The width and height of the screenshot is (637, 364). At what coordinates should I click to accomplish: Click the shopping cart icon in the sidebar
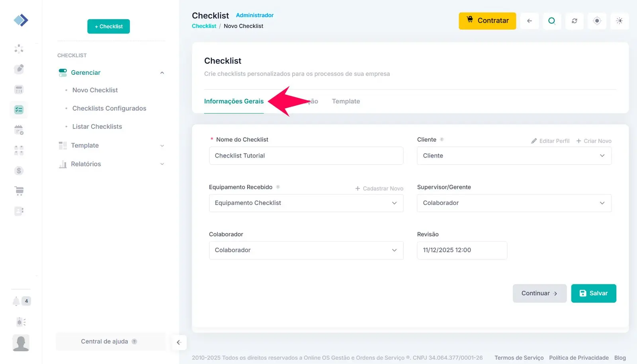point(19,191)
